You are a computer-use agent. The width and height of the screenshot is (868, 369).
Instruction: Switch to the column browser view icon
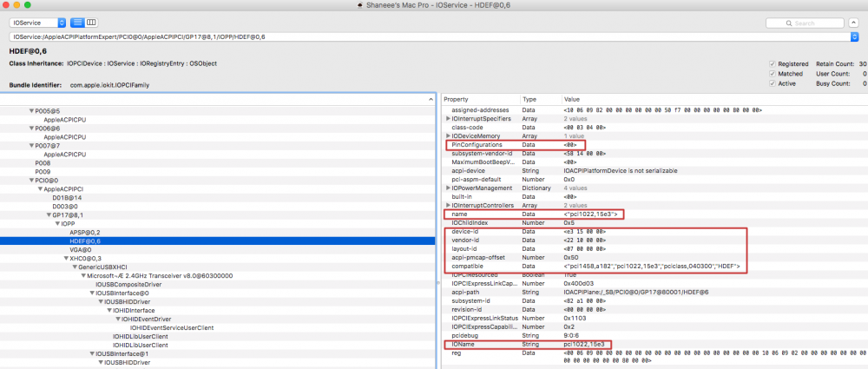tap(91, 23)
